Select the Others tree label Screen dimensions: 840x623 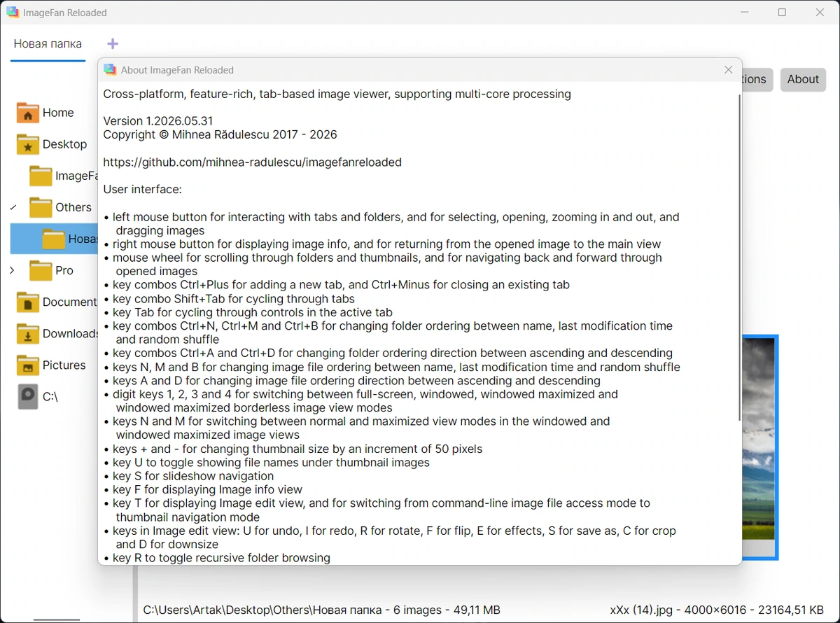(x=73, y=207)
